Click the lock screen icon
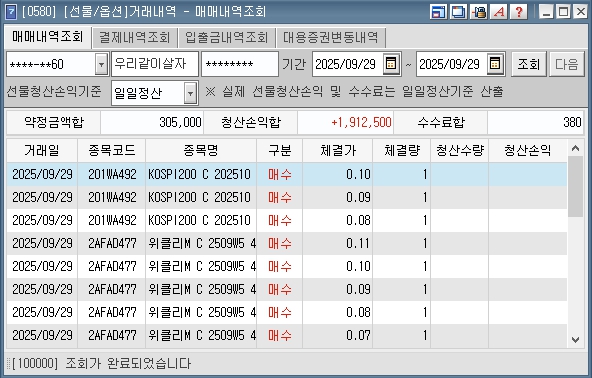 click(x=479, y=12)
